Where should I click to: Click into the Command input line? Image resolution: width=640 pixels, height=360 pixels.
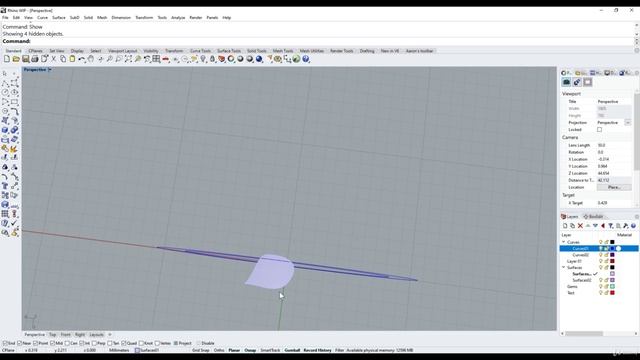click(318, 41)
